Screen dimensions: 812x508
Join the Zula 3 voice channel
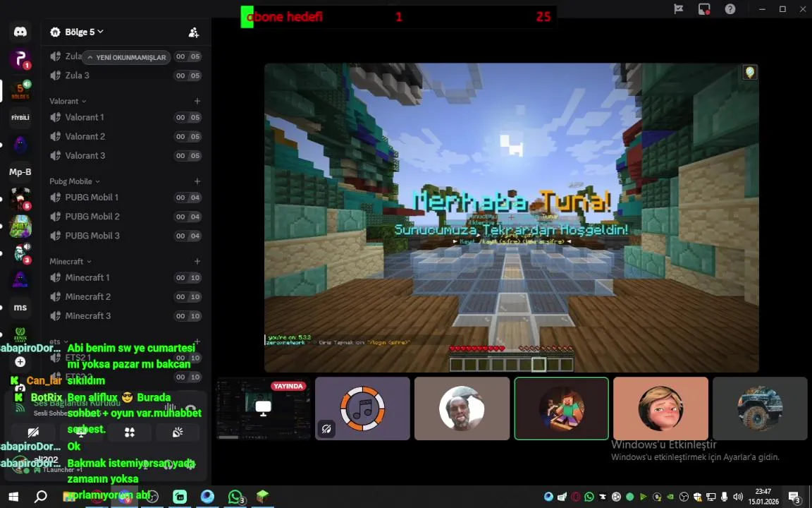tap(125, 75)
